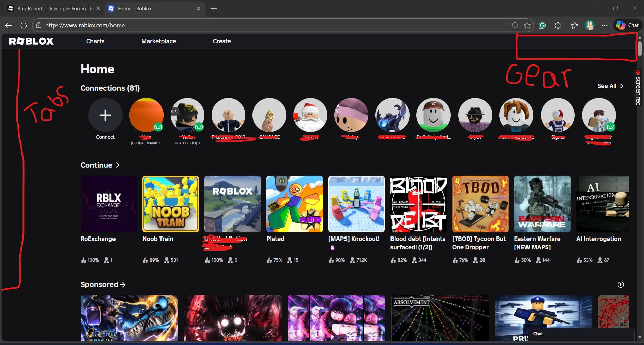
Task: Open the browser profile avatar
Action: [x=590, y=25]
